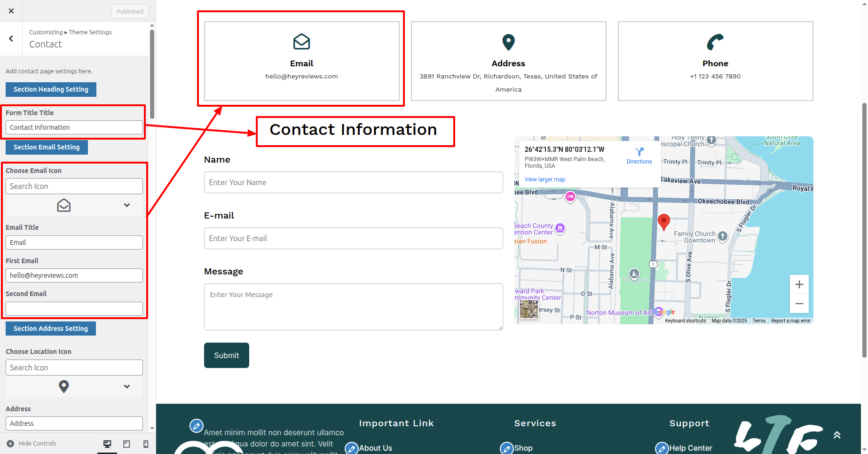This screenshot has height=454, width=868.
Task: Click the satellite imagery thumbnail on the map
Action: (529, 309)
